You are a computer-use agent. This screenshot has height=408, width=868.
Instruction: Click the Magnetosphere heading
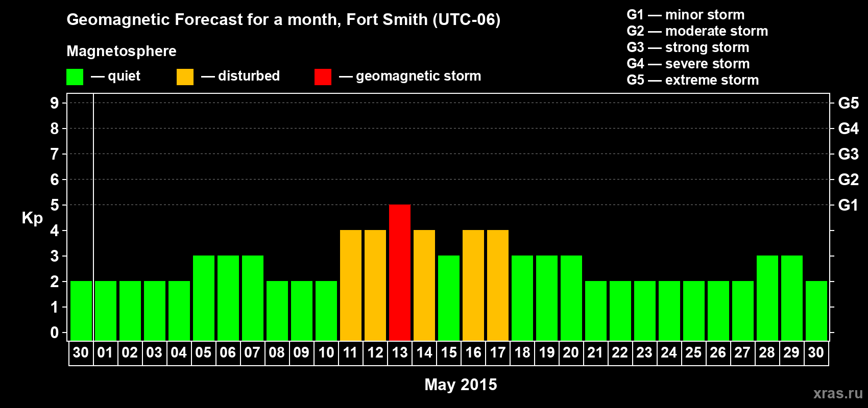[x=122, y=52]
